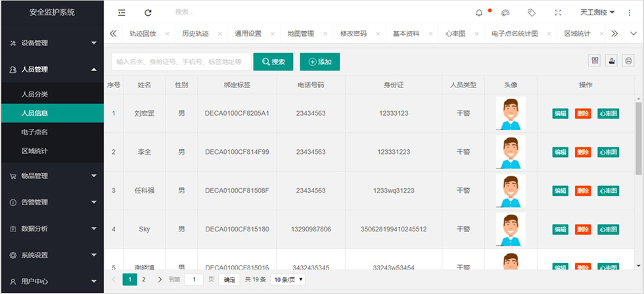The width and height of the screenshot is (644, 294).
Task: Click the avatar thumbnail of Sky
Action: pos(511,230)
